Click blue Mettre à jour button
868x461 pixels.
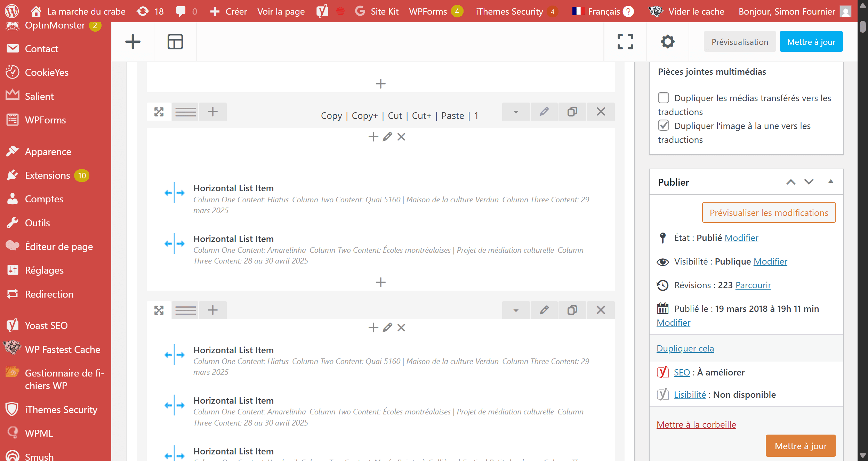coord(811,42)
